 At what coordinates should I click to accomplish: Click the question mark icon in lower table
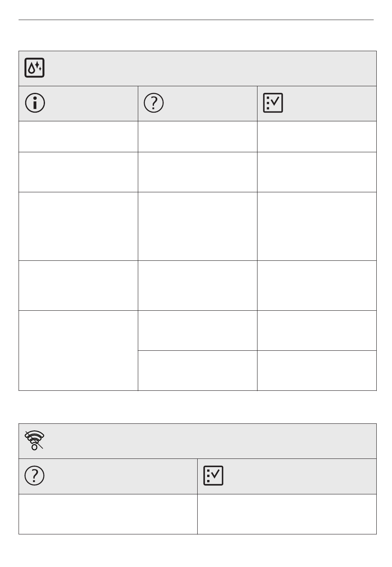[x=35, y=476]
